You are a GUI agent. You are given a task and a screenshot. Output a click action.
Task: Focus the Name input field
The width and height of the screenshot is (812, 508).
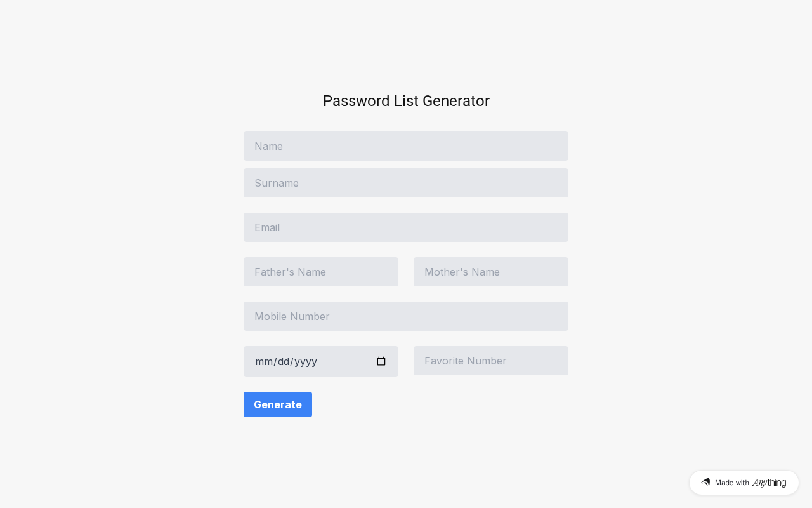click(x=406, y=146)
